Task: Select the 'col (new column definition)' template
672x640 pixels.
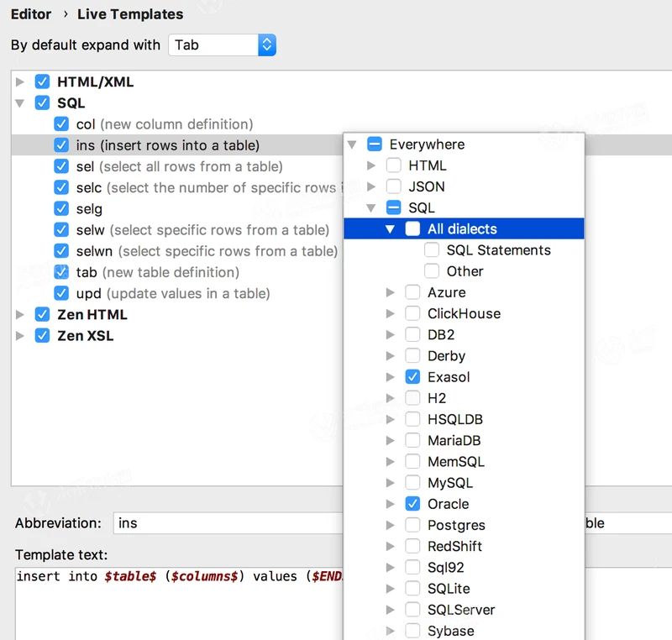Action: (165, 124)
